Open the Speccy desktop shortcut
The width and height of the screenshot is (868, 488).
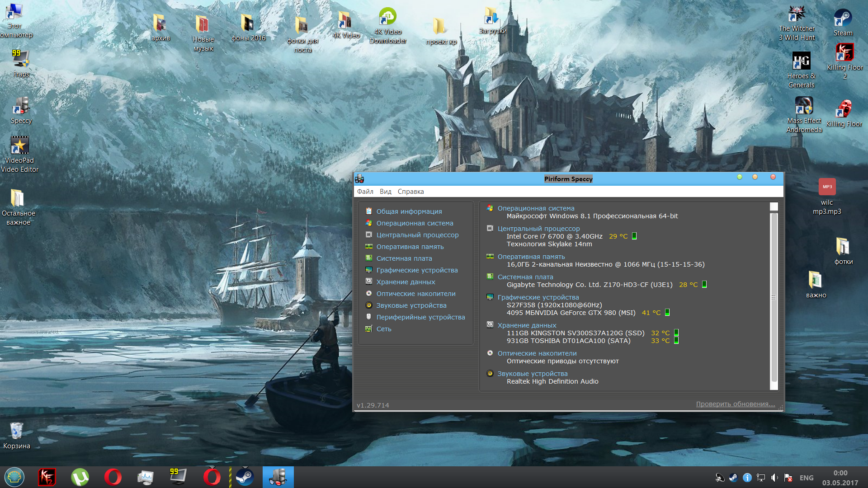[21, 111]
